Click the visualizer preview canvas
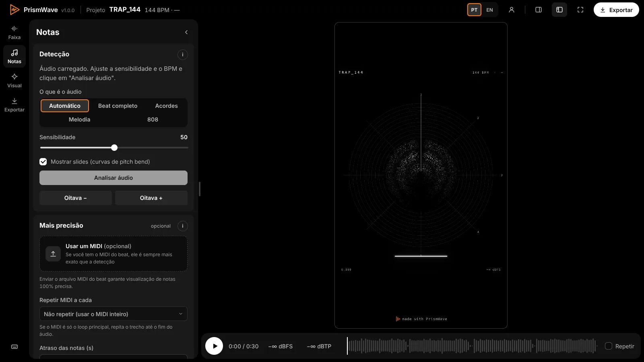This screenshot has width=644, height=362. (x=421, y=175)
